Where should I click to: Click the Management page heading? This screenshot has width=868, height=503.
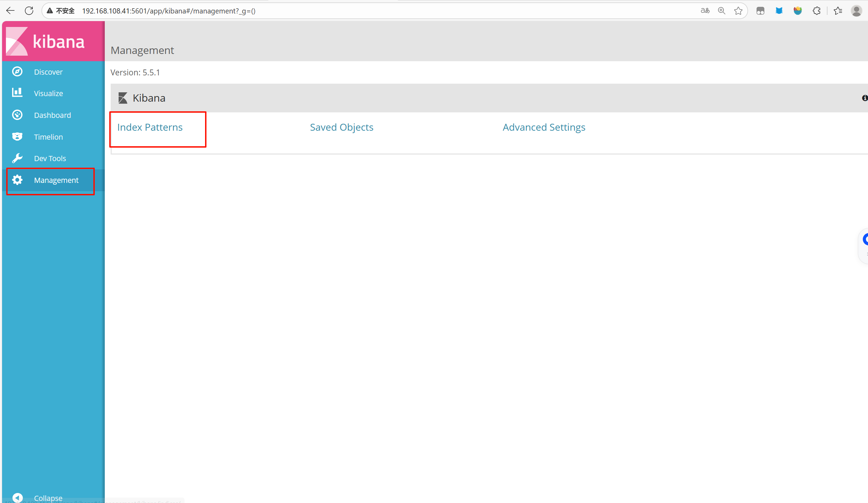[x=142, y=50]
